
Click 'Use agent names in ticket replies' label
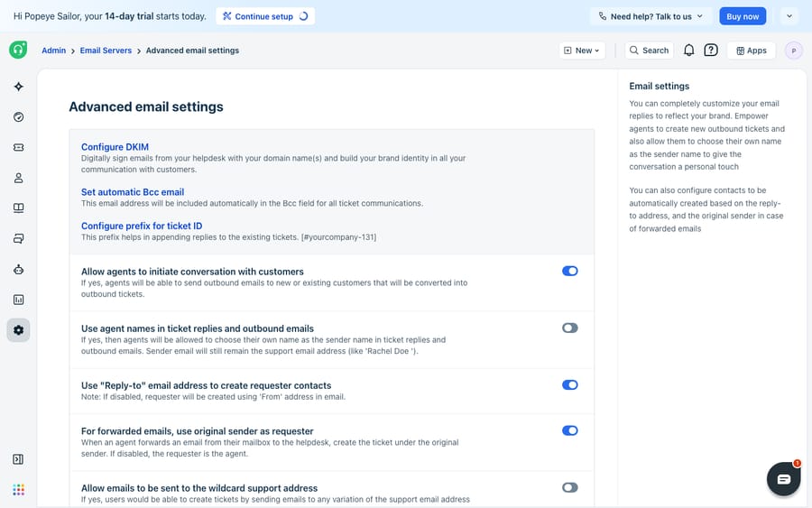point(198,328)
